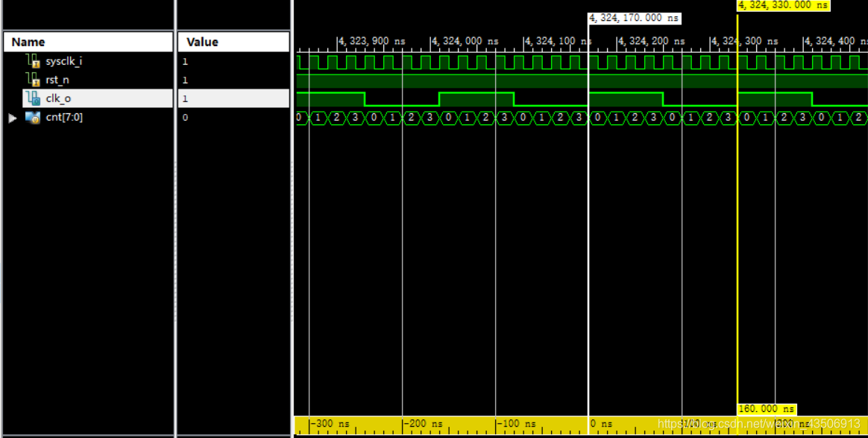Screen dimensions: 868x438
Task: Expand the cnt[7:0] bus
Action: 13,118
